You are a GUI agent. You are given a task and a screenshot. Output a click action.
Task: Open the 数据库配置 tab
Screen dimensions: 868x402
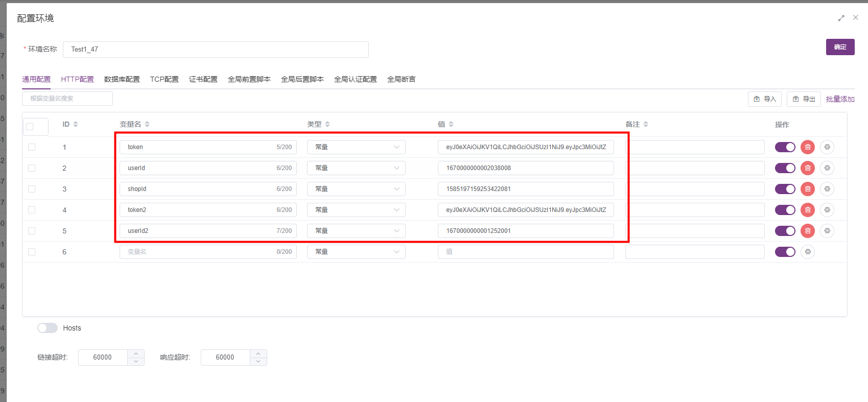click(x=122, y=79)
